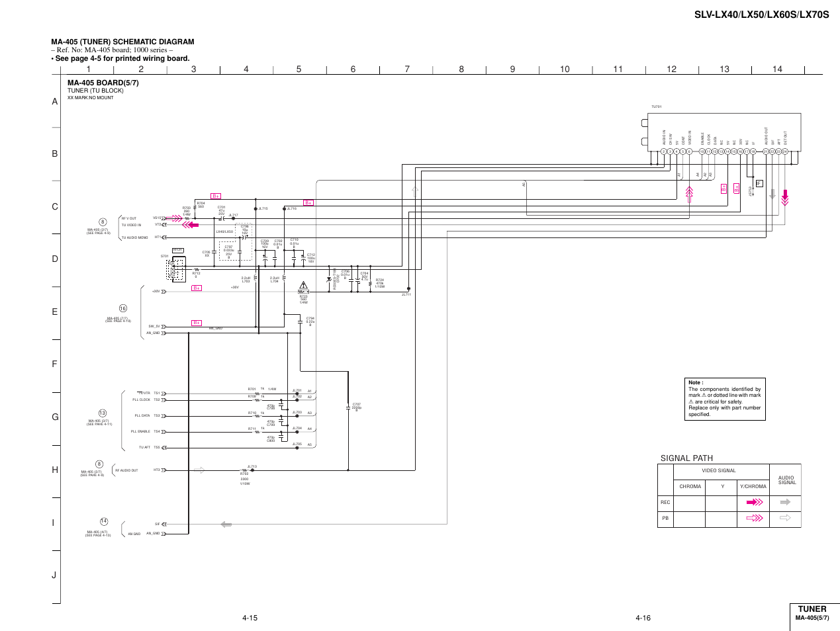Click the white outlined right arrow on the HT3 line

coord(200,470)
